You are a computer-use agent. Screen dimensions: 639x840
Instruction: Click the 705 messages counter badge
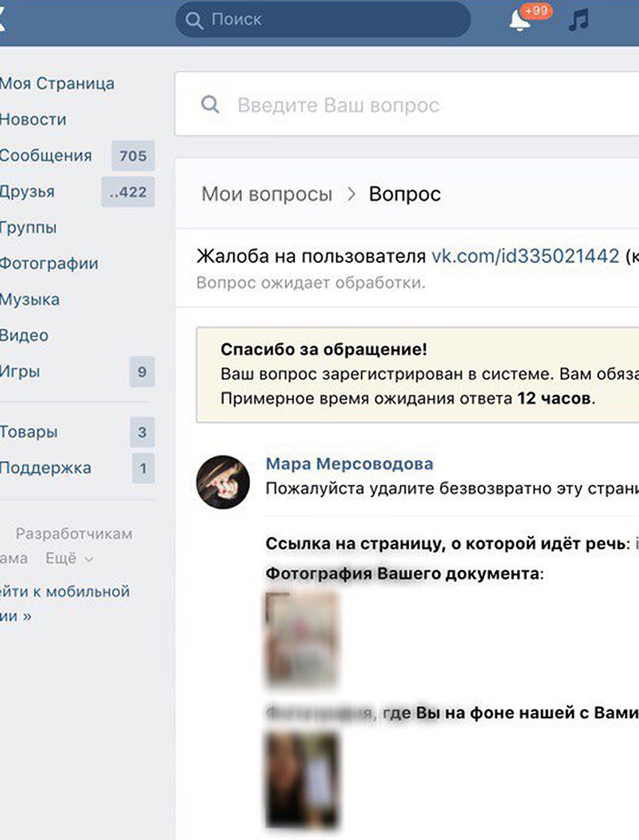133,156
